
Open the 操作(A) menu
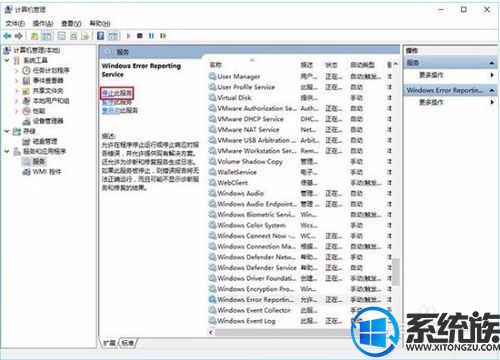click(x=43, y=23)
